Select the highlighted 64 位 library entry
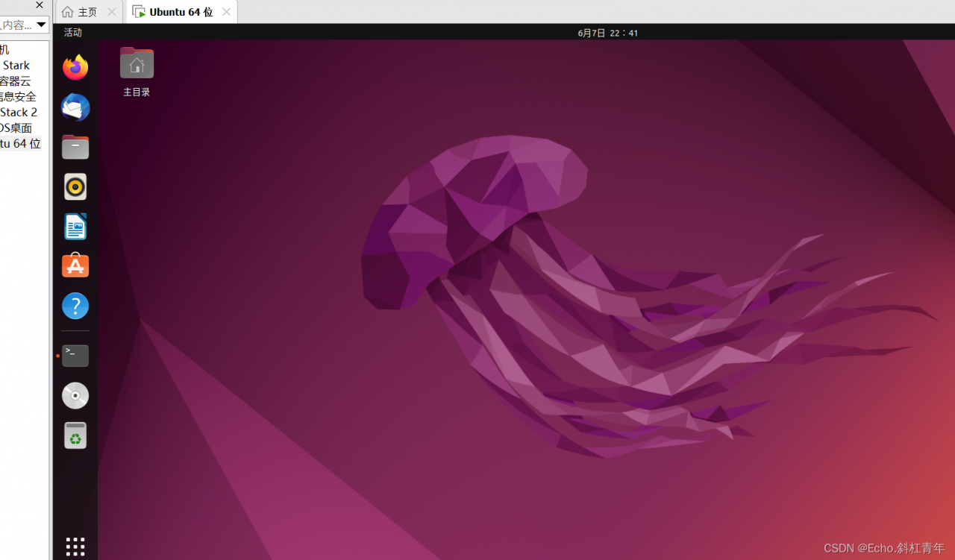Image resolution: width=955 pixels, height=560 pixels. 21,144
